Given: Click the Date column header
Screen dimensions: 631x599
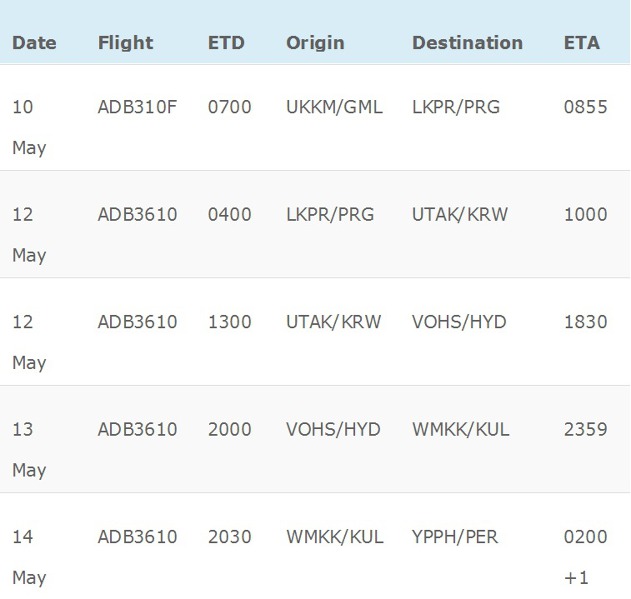Looking at the screenshot, I should [x=34, y=43].
